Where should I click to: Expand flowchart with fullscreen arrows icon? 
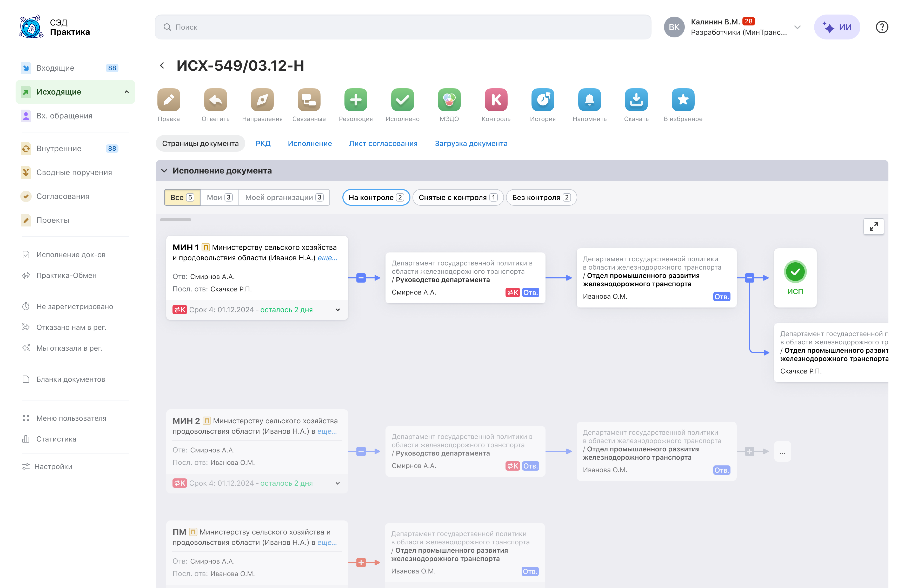click(x=873, y=226)
